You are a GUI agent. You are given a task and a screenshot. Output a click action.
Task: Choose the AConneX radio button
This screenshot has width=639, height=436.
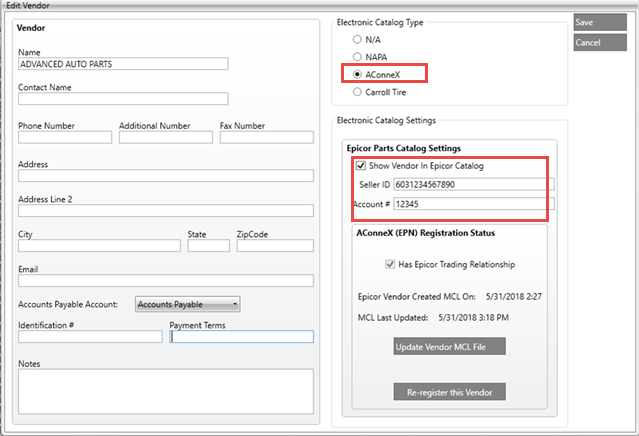pos(357,75)
